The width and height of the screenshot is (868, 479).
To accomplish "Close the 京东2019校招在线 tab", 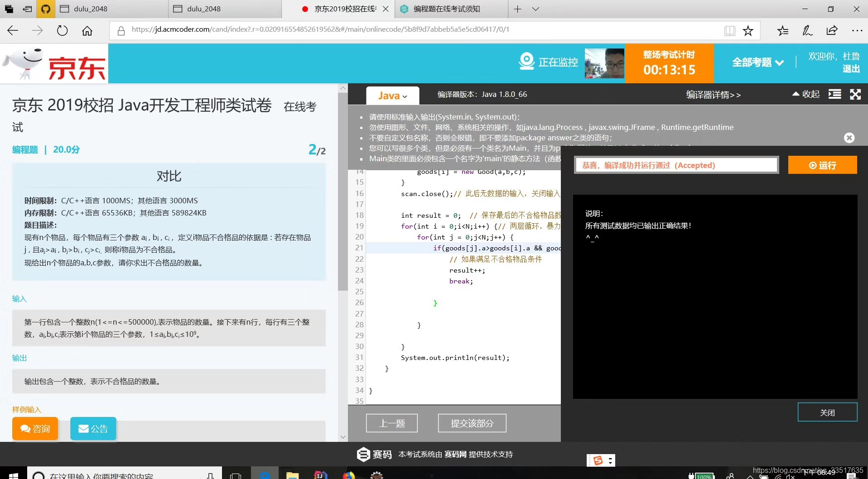I will 386,9.
